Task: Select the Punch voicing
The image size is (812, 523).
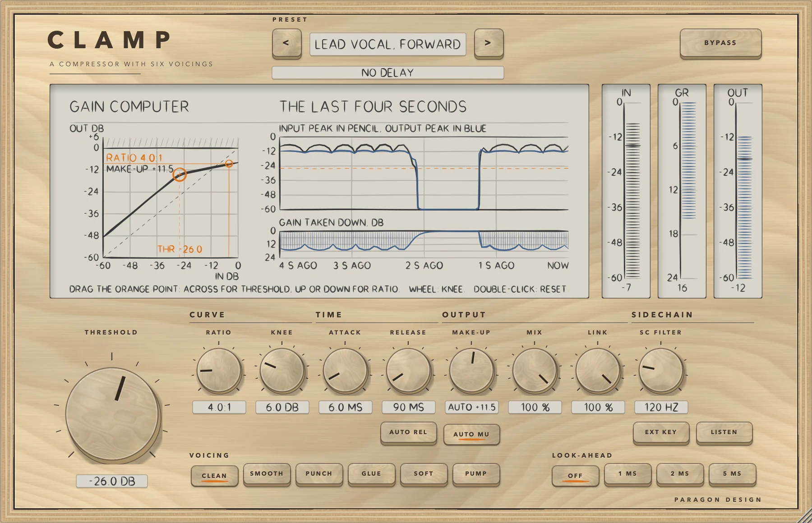Action: tap(319, 474)
